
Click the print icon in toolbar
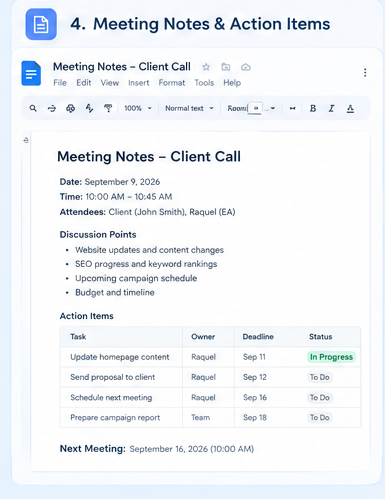pos(70,108)
